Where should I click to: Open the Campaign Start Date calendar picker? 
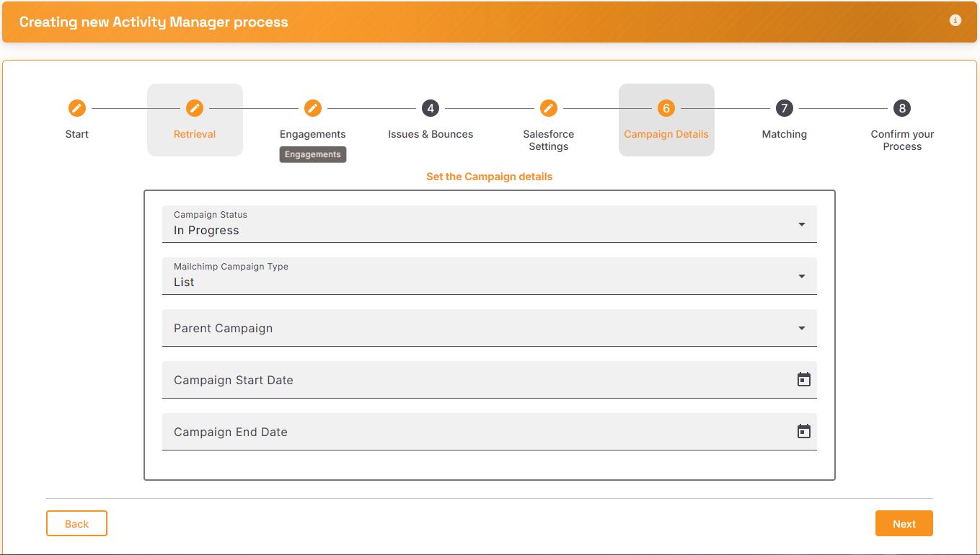(804, 379)
